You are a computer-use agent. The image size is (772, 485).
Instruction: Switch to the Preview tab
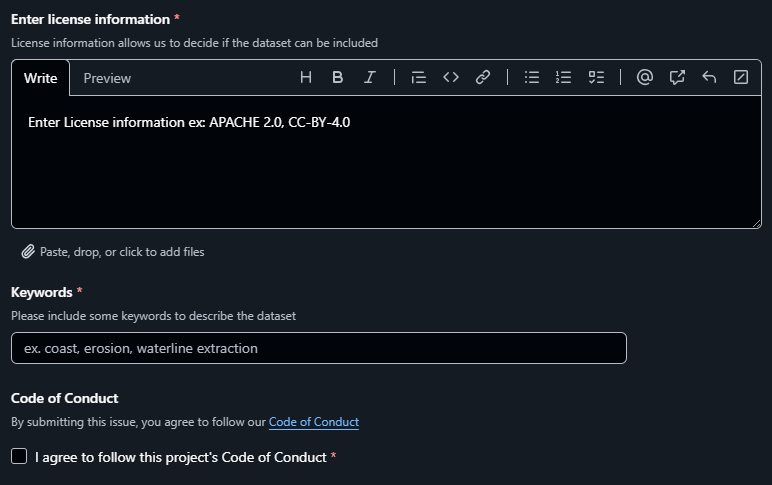[x=107, y=78]
